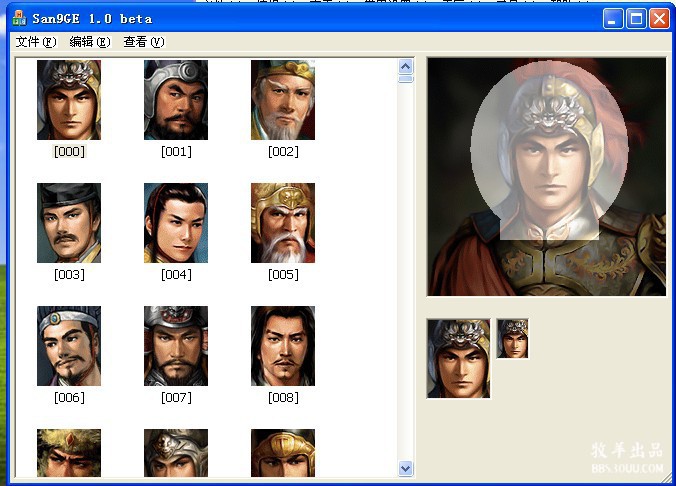The width and height of the screenshot is (676, 486).
Task: Click the [007] label text
Action: (176, 398)
